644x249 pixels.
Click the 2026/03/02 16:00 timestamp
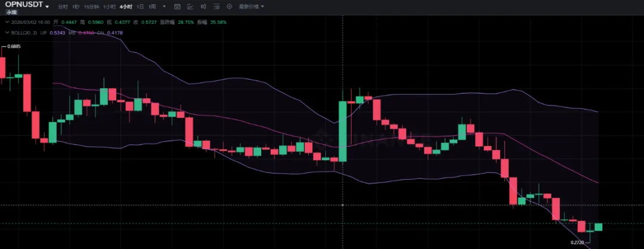31,22
